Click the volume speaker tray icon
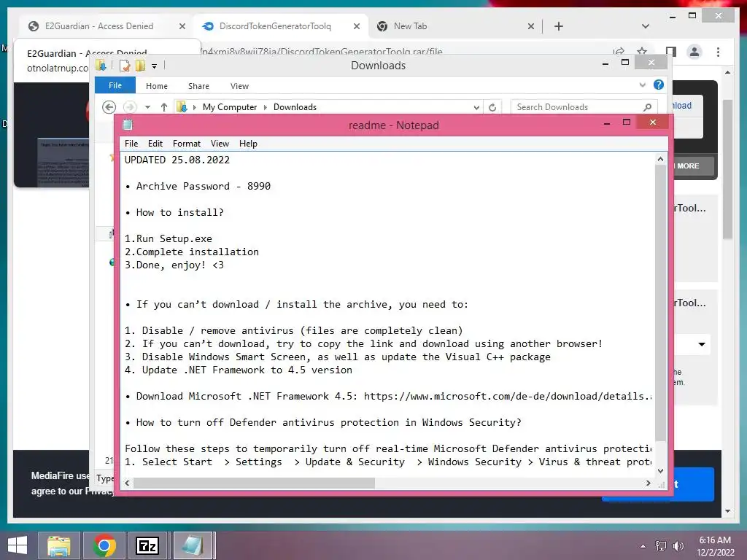The height and width of the screenshot is (560, 747). coord(678,546)
